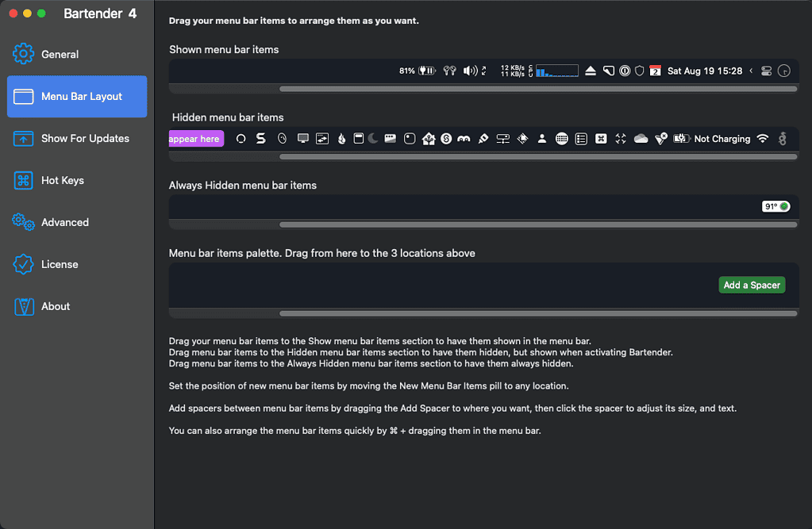Click the AirPods menu bar icon
Image resolution: width=812 pixels, height=529 pixels.
(x=449, y=71)
